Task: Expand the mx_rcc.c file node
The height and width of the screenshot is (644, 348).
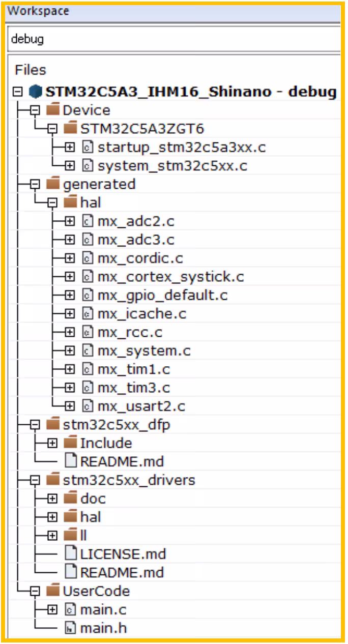Action: coord(70,332)
